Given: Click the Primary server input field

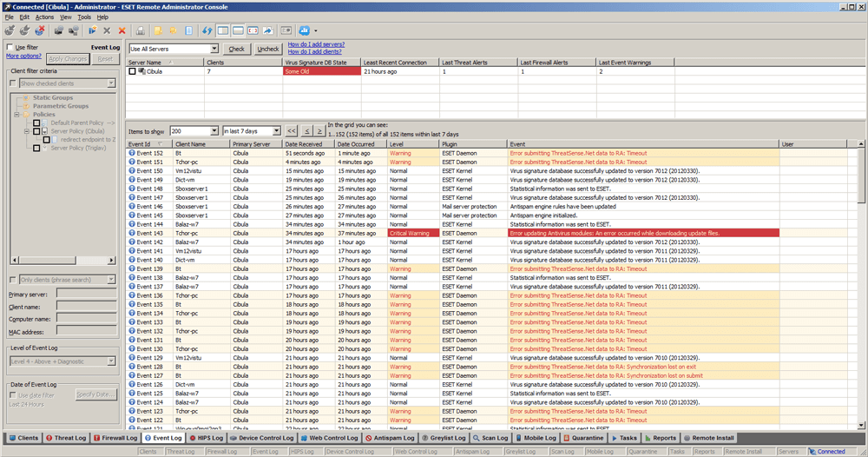Looking at the screenshot, I should tap(86, 294).
